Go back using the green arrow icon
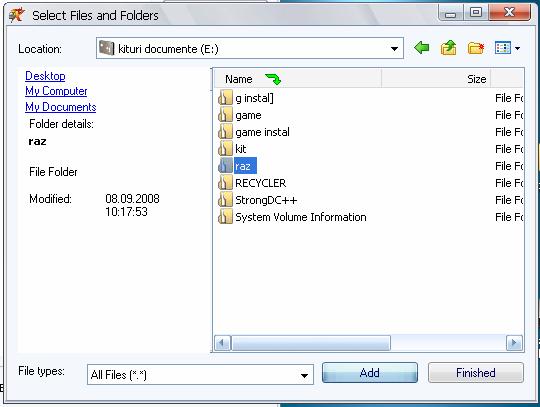 point(422,48)
